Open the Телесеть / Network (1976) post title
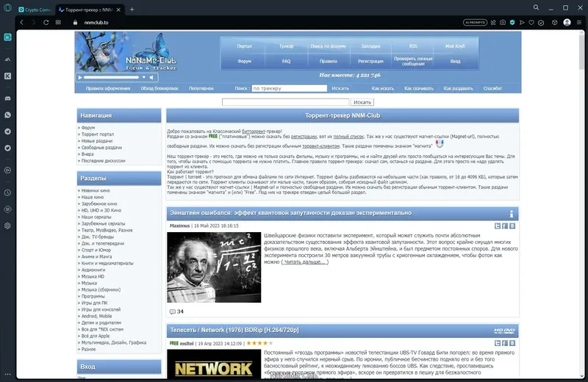588x382 pixels. [x=234, y=331]
